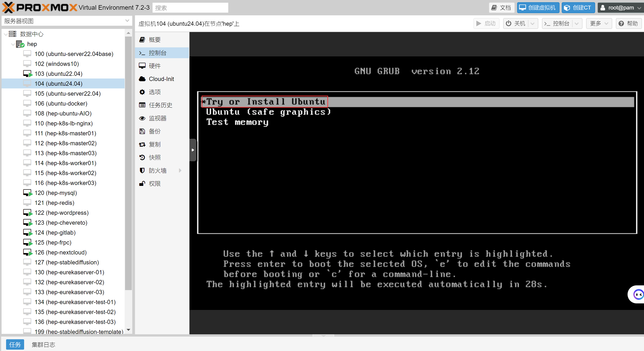Open the 概要 summary icon
Screen dimensions: 644x351
pyautogui.click(x=142, y=39)
